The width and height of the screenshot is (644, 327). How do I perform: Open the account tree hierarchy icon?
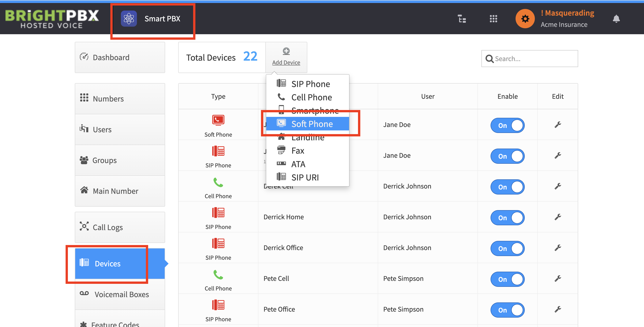click(x=462, y=19)
